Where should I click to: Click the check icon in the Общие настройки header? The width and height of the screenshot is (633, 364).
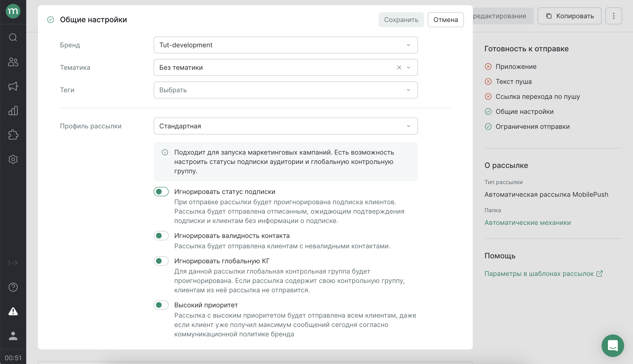tap(51, 19)
